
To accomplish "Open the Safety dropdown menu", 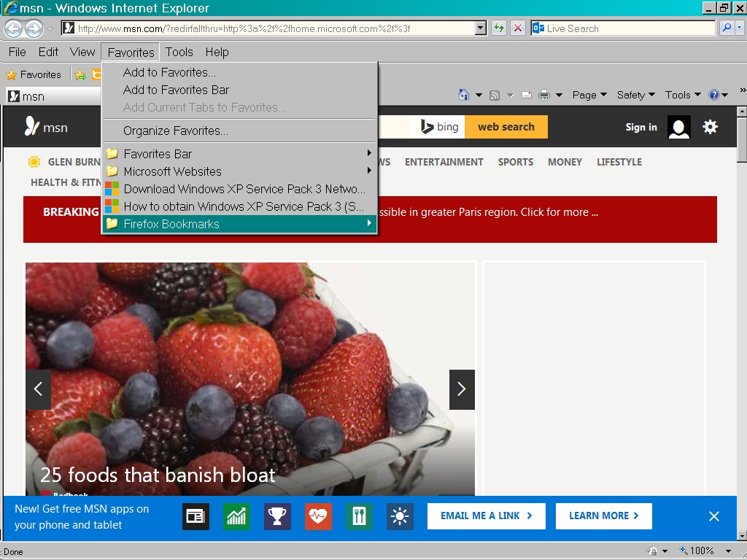I will point(635,95).
